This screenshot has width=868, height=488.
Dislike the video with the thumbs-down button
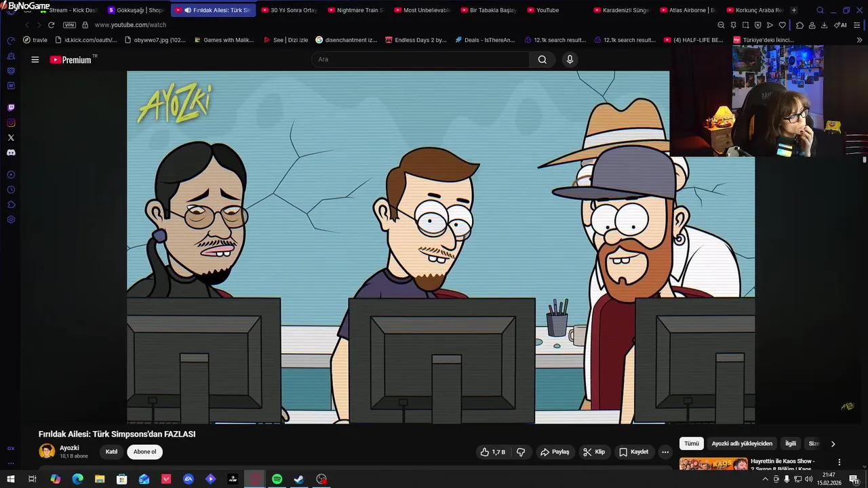pyautogui.click(x=521, y=452)
